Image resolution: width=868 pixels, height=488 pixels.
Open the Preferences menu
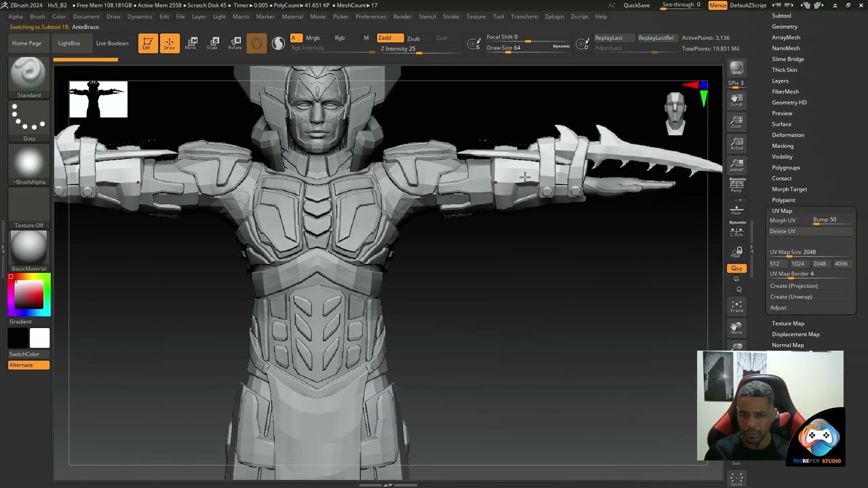point(371,16)
